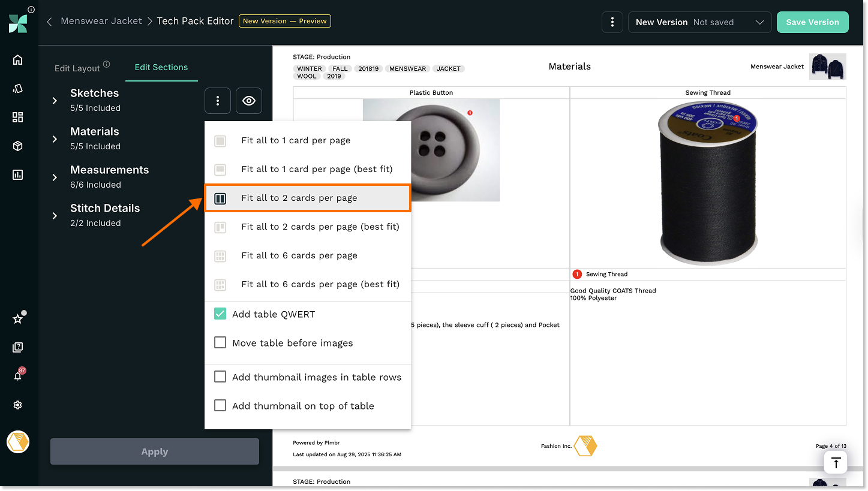
Task: Check Add thumbnail images in table rows
Action: pyautogui.click(x=220, y=377)
